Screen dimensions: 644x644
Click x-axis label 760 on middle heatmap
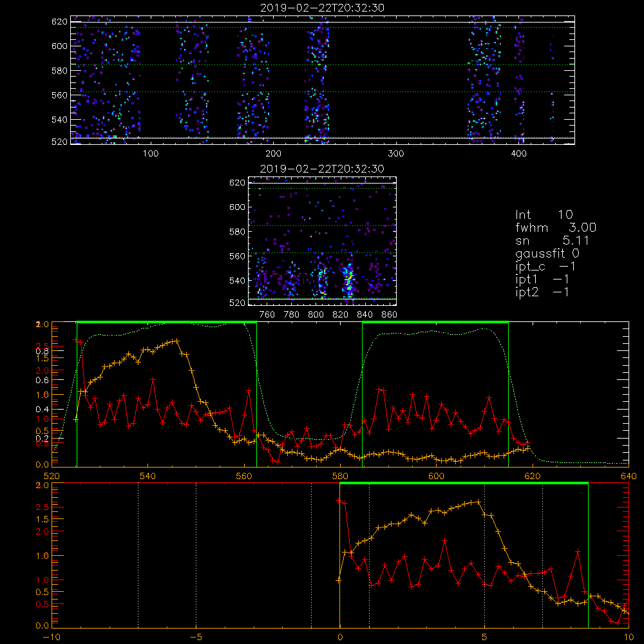pos(267,315)
